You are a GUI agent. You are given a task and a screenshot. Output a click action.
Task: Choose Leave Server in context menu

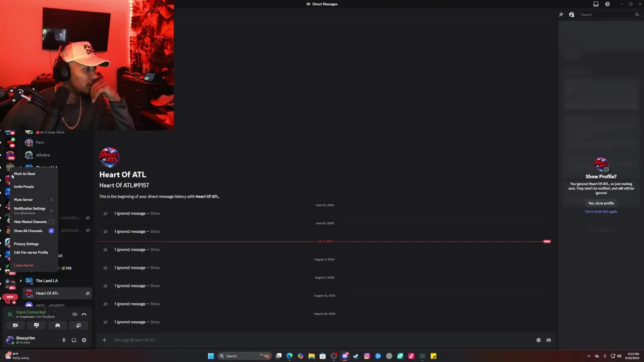pyautogui.click(x=24, y=265)
